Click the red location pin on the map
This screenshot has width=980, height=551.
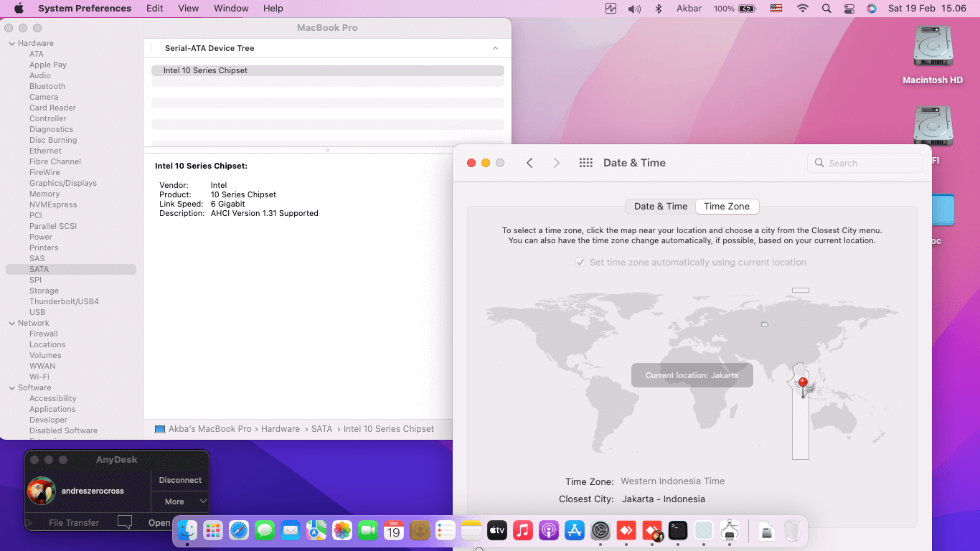click(x=803, y=384)
